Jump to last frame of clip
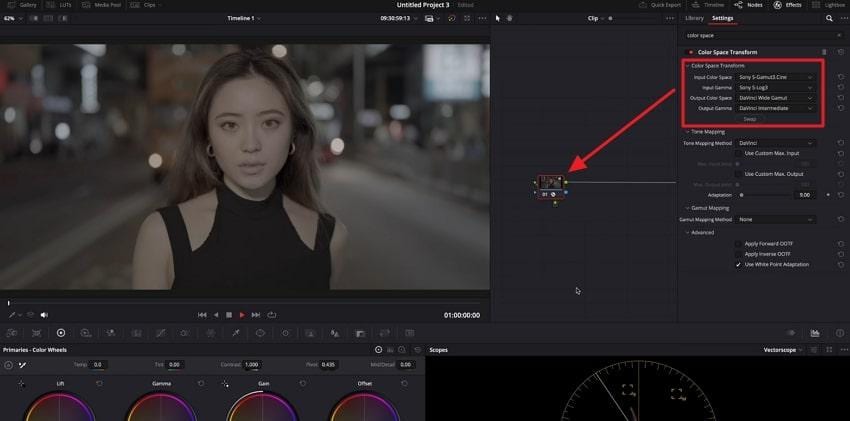The width and height of the screenshot is (850, 421). coord(256,315)
